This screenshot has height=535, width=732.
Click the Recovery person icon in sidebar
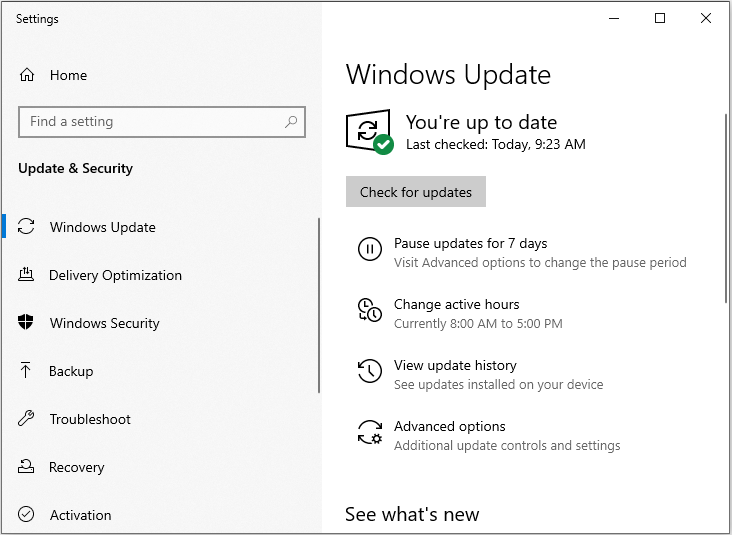[x=27, y=467]
